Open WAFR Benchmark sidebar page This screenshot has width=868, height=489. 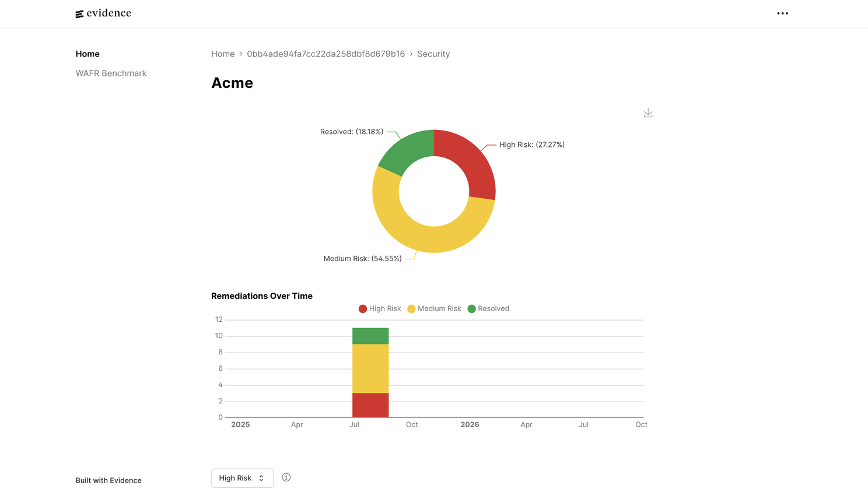click(x=111, y=73)
